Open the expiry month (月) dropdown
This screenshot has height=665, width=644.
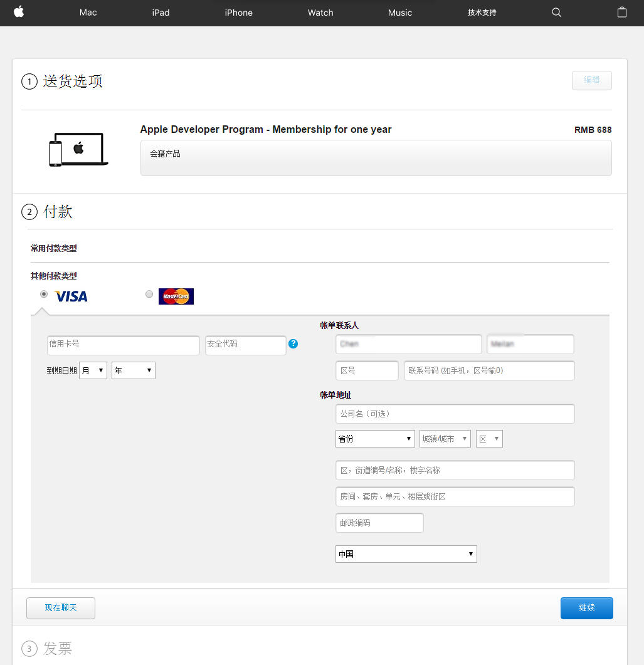(93, 370)
